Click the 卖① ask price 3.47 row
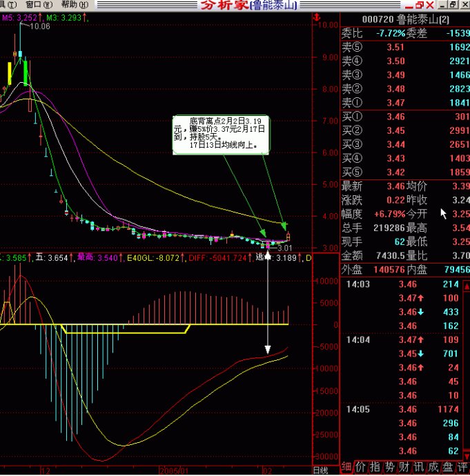The height and width of the screenshot is (476, 470). (405, 102)
